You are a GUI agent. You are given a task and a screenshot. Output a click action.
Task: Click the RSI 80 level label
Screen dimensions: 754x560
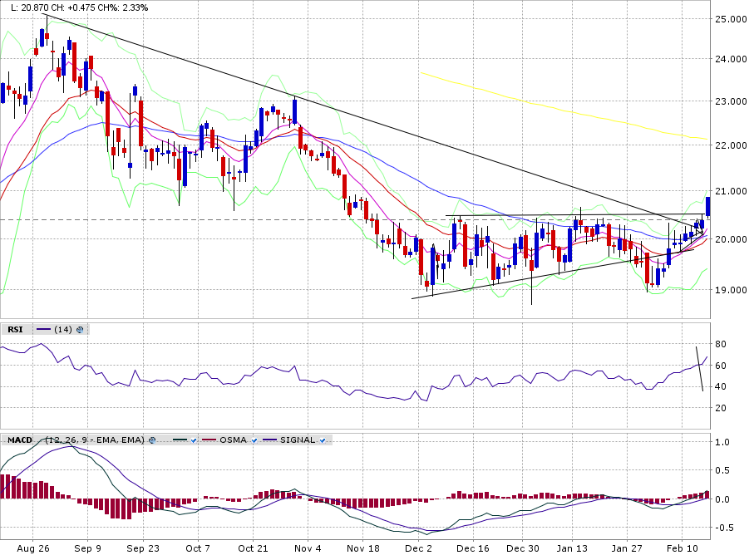tap(721, 344)
